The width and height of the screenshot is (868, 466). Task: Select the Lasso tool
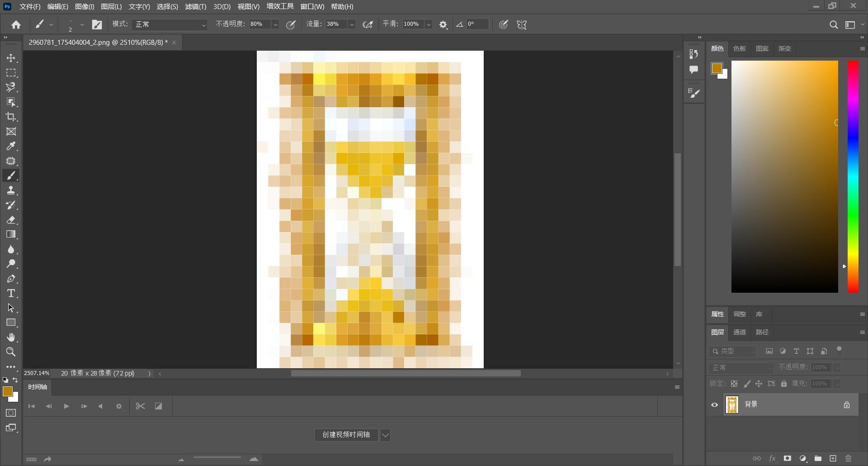coord(11,87)
